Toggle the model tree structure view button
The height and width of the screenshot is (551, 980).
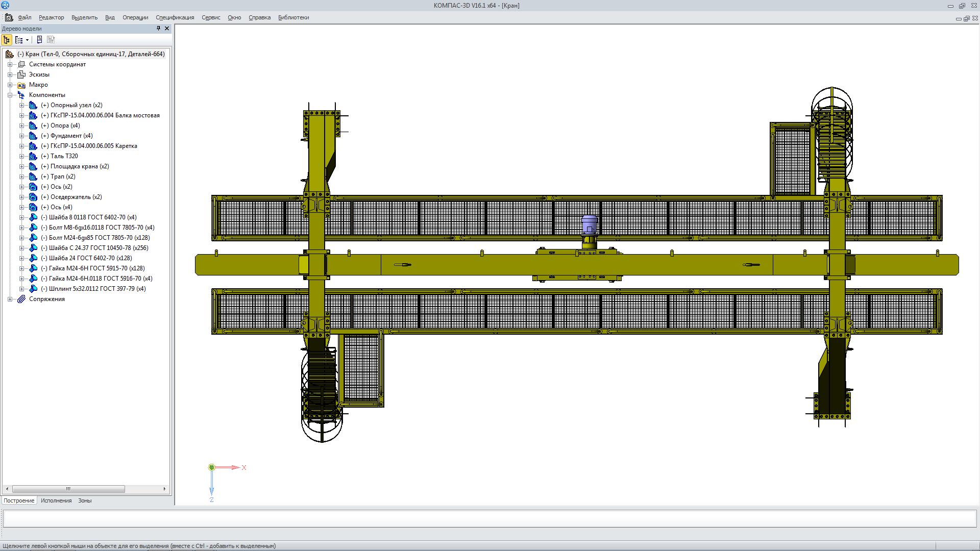tap(7, 40)
